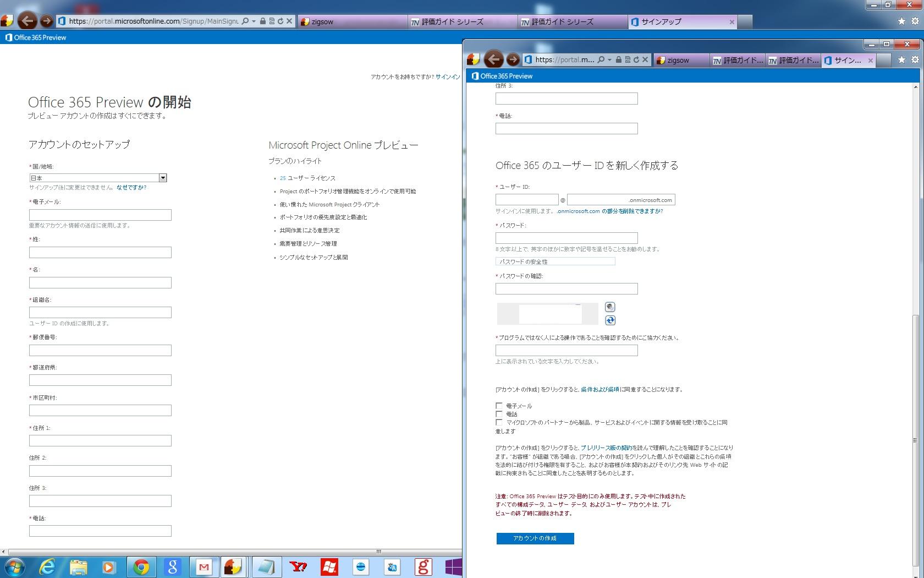Screen dimensions: 924x578
Task: Click the 郵便番号 input field
Action: pyautogui.click(x=100, y=350)
